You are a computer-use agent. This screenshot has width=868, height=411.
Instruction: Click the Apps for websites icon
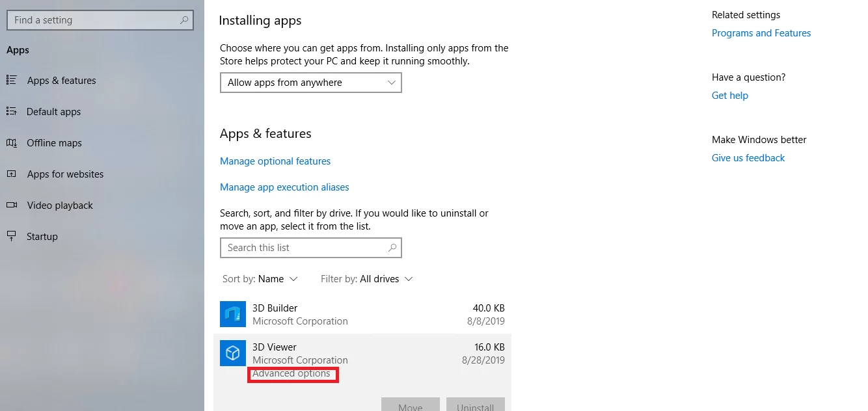[11, 174]
